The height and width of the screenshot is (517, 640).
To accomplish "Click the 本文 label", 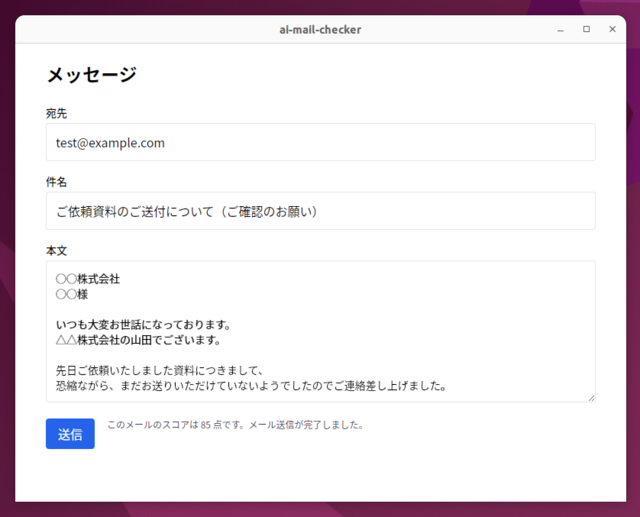I will click(x=56, y=250).
